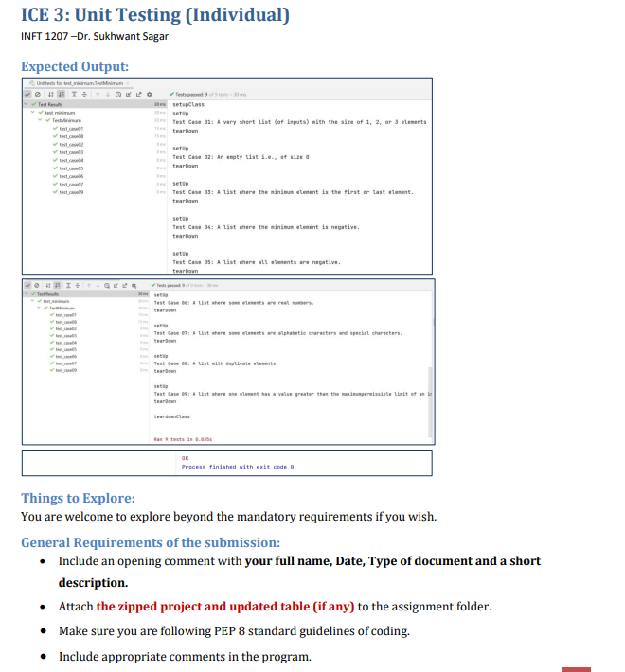The width and height of the screenshot is (625, 672).
Task: Select Test Results root row in first screenshot
Action: click(95, 104)
